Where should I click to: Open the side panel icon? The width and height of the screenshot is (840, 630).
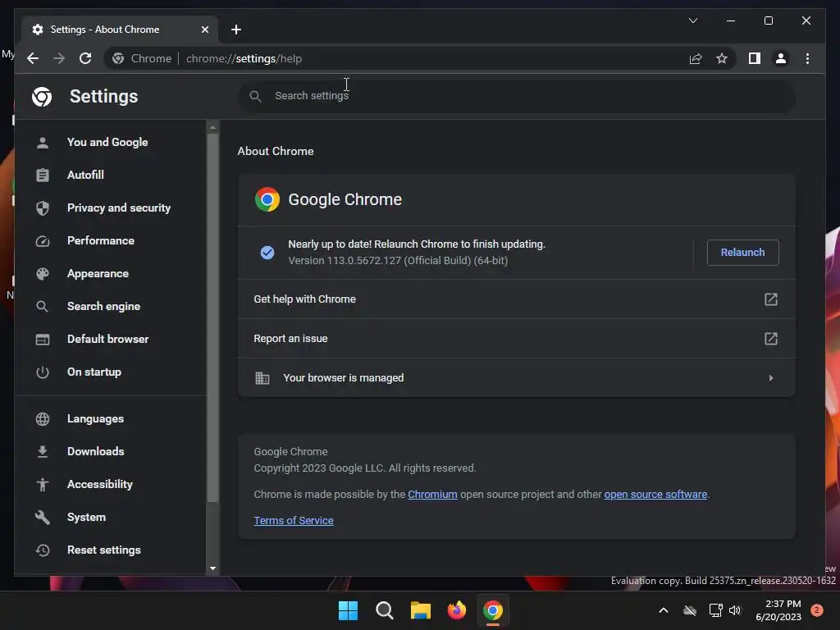[x=755, y=58]
